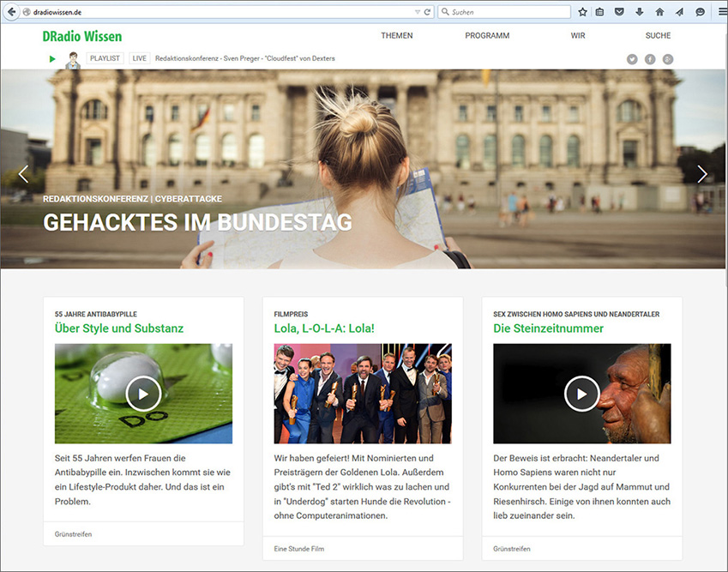This screenshot has height=572, width=728.
Task: Open Grünstreifen under the Steinzeitnummer card
Action: (512, 549)
